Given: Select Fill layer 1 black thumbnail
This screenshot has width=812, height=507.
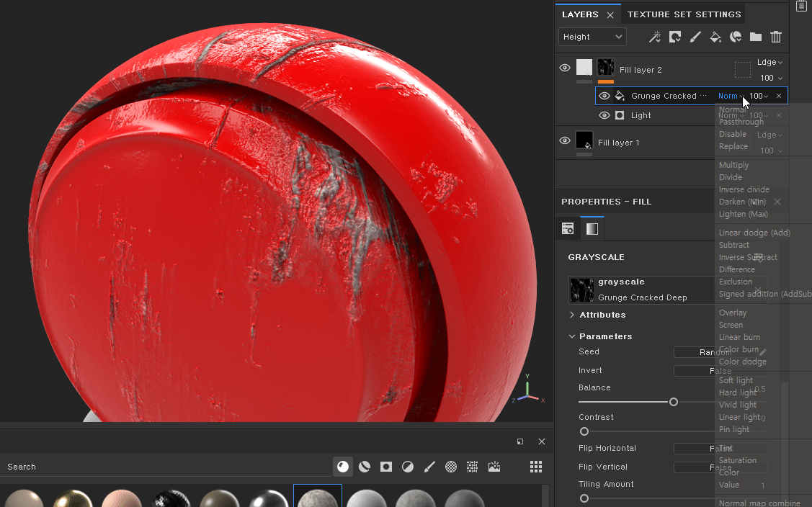Looking at the screenshot, I should 584,140.
